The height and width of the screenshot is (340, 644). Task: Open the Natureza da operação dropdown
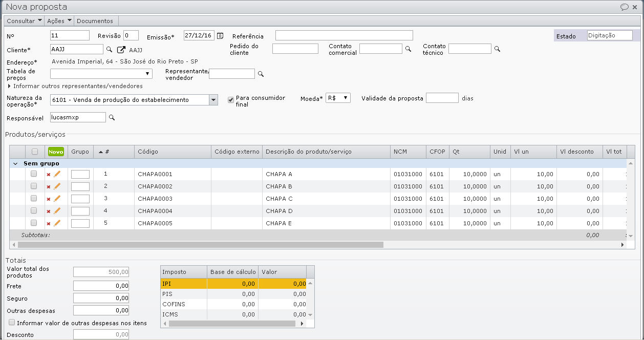(x=213, y=100)
